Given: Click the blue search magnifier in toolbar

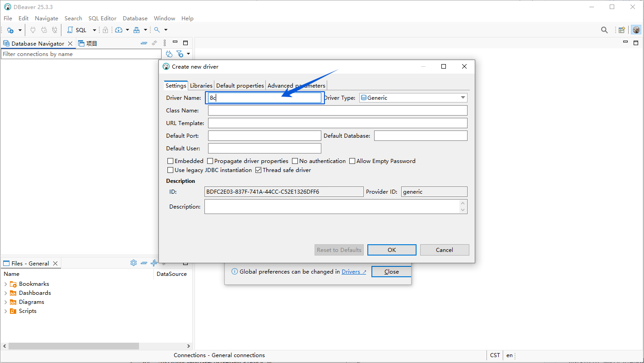Looking at the screenshot, I should click(157, 30).
